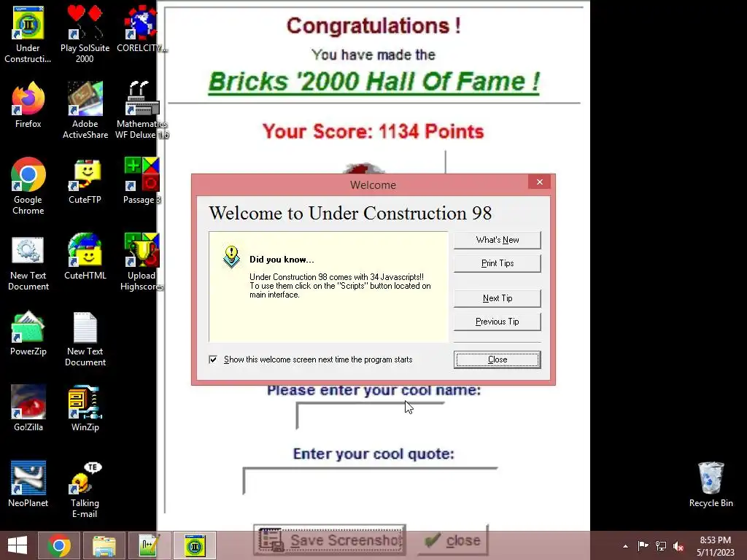Viewport: 747px width, 560px height.
Task: Click the Bricks '2000 Hall Of Fame link
Action: [374, 82]
